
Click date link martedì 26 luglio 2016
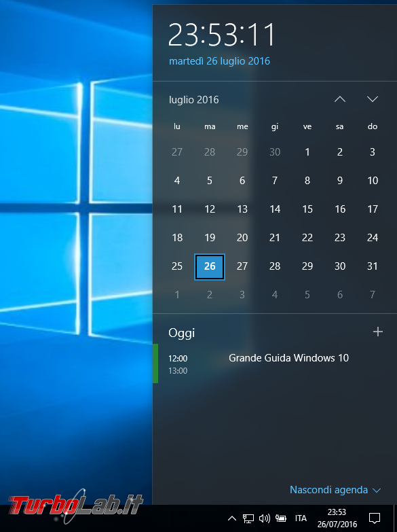click(x=219, y=61)
